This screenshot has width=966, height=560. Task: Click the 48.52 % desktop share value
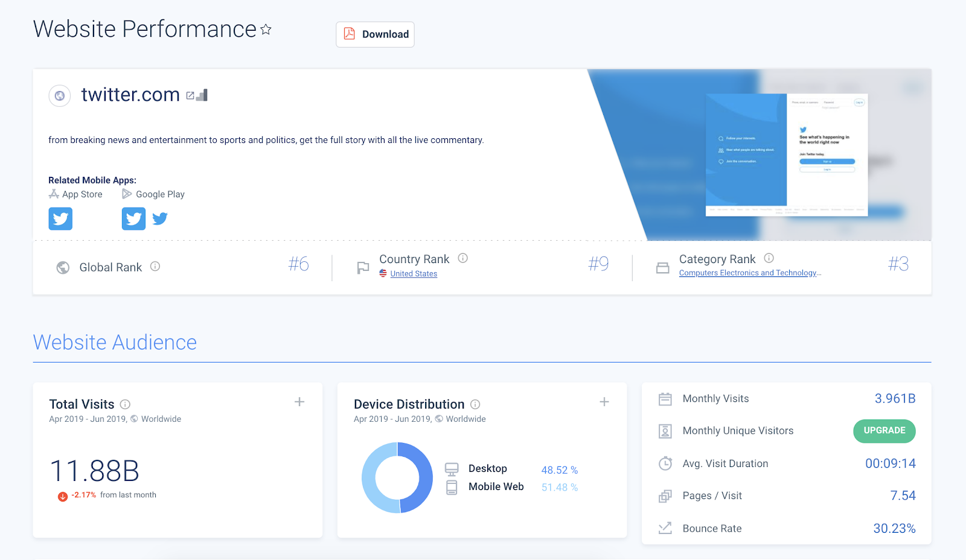(x=560, y=470)
